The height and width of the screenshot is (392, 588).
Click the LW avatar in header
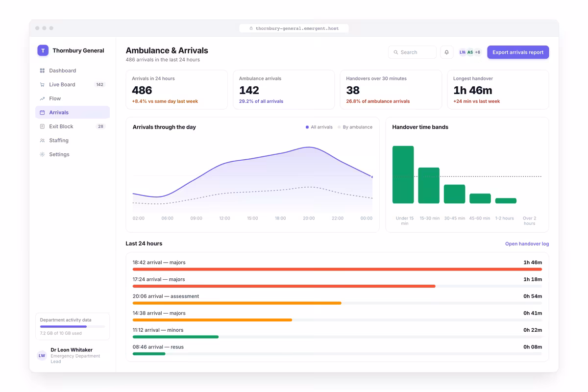coord(463,52)
